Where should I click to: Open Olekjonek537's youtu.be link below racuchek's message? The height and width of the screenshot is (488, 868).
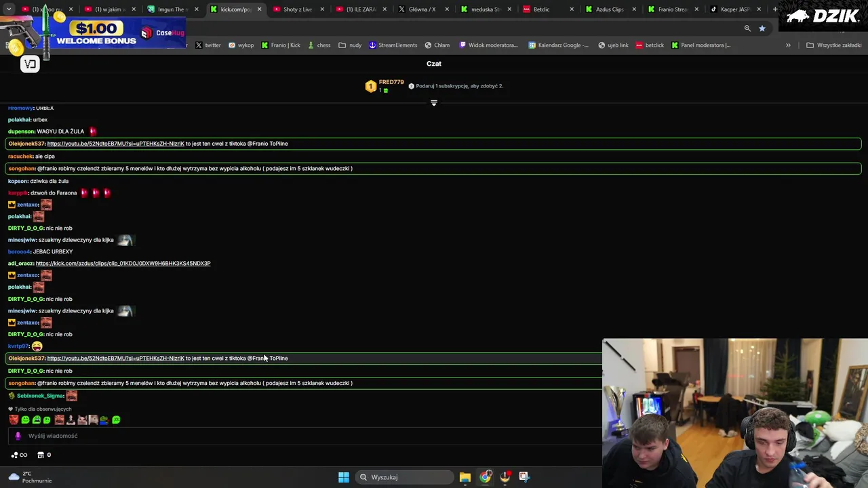point(115,144)
